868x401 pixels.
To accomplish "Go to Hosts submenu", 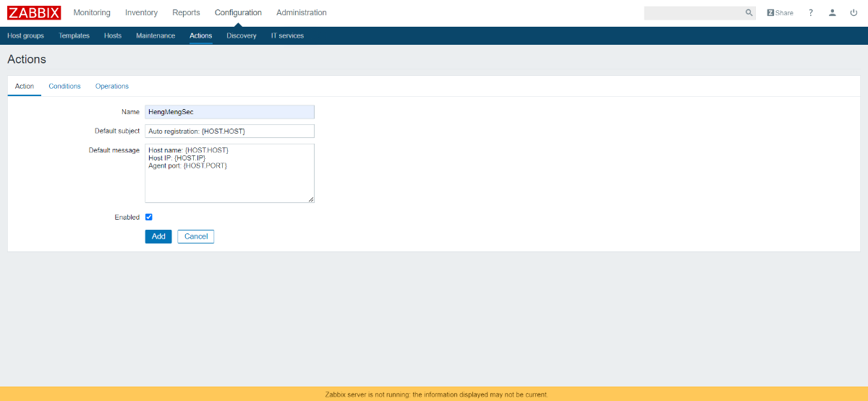I will pyautogui.click(x=113, y=36).
